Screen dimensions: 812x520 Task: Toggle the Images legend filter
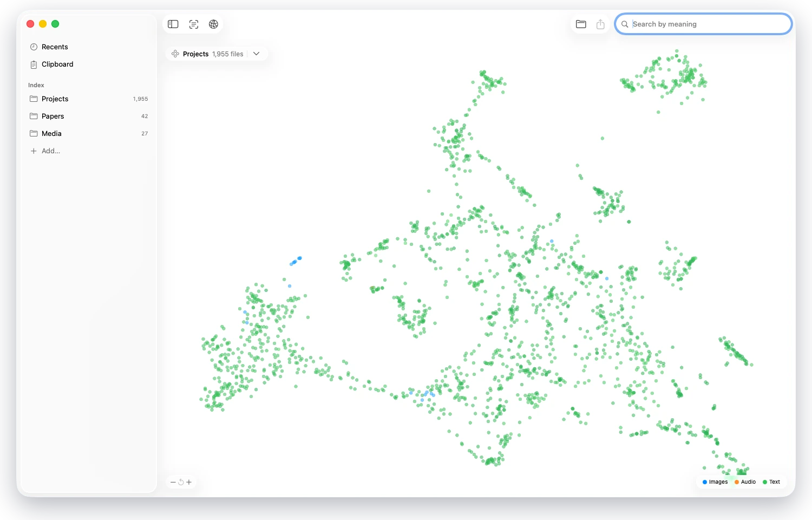[715, 482]
